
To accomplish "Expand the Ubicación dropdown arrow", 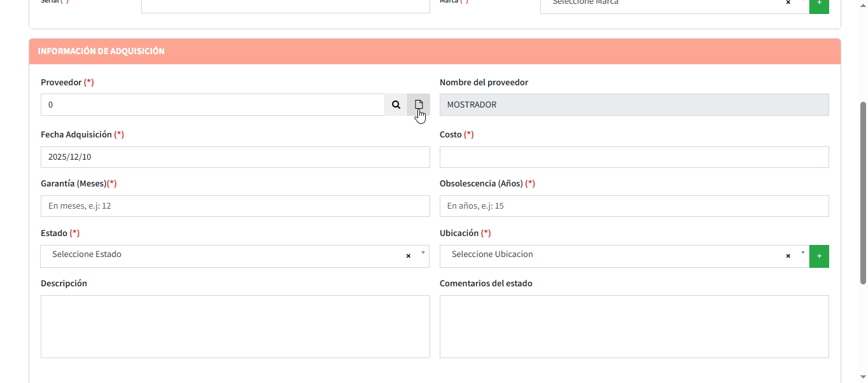I will [802, 253].
